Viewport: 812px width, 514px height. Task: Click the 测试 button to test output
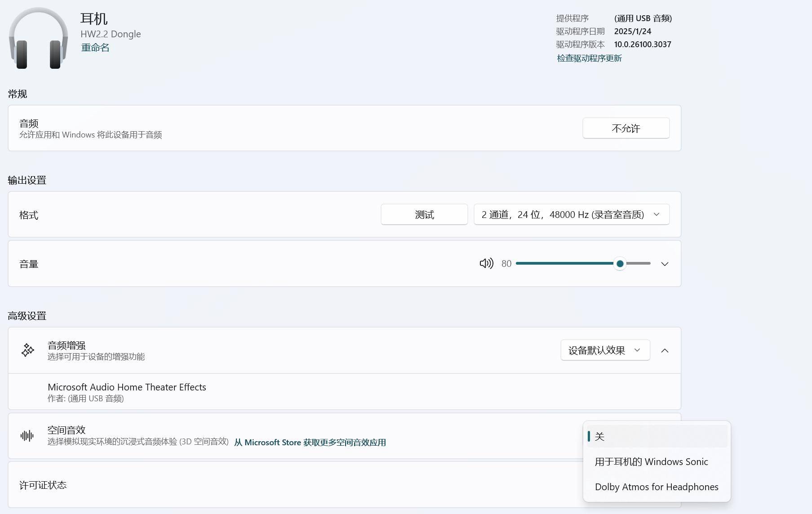[x=424, y=215]
